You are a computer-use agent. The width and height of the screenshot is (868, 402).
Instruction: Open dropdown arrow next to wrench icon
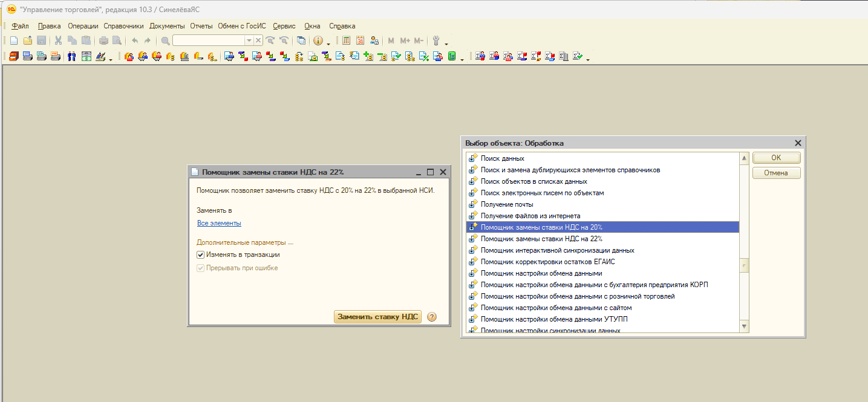446,44
